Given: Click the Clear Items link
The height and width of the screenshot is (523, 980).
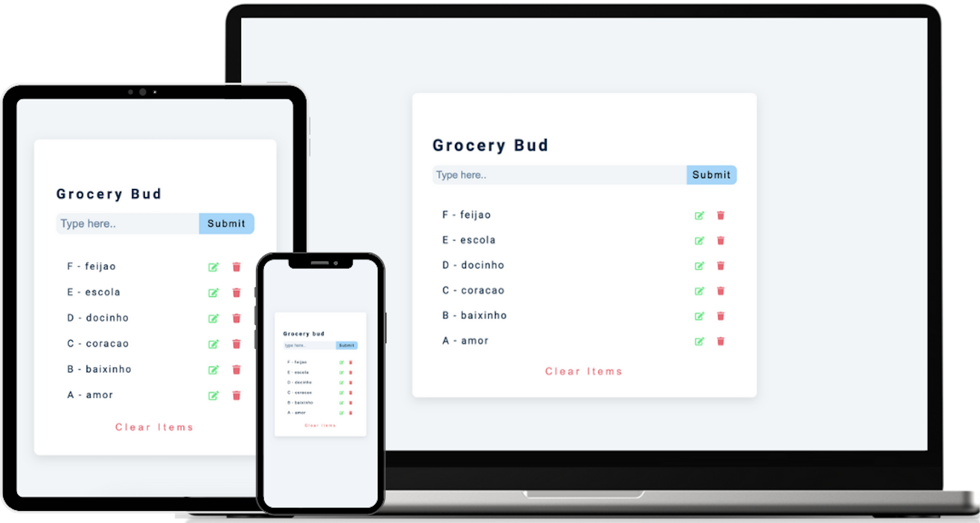Looking at the screenshot, I should click(584, 370).
